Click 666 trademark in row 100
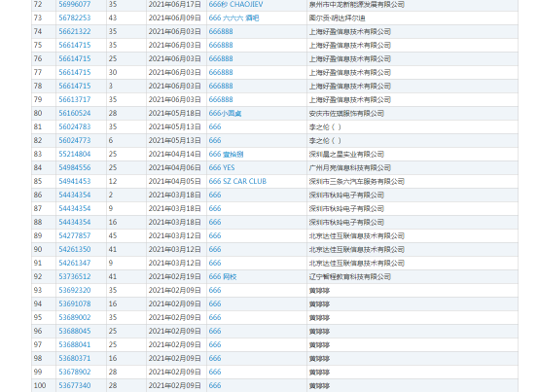Viewport: 538px width, 392px height. (x=215, y=385)
